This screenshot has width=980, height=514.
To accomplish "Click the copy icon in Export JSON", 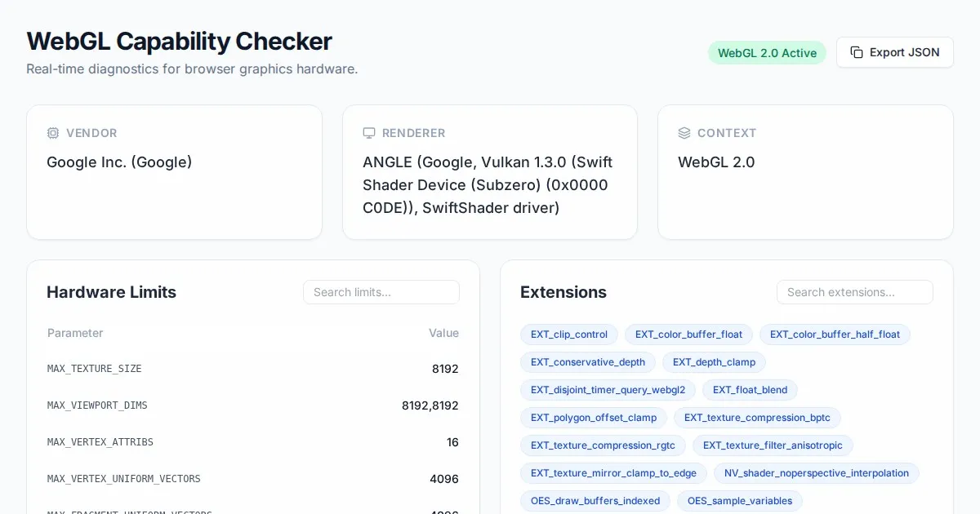I will click(x=857, y=52).
